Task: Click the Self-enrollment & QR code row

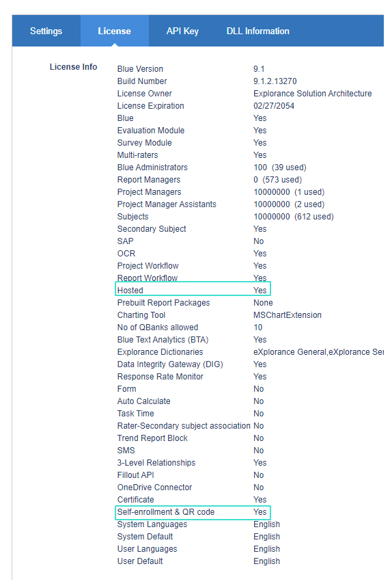Action: [x=193, y=512]
